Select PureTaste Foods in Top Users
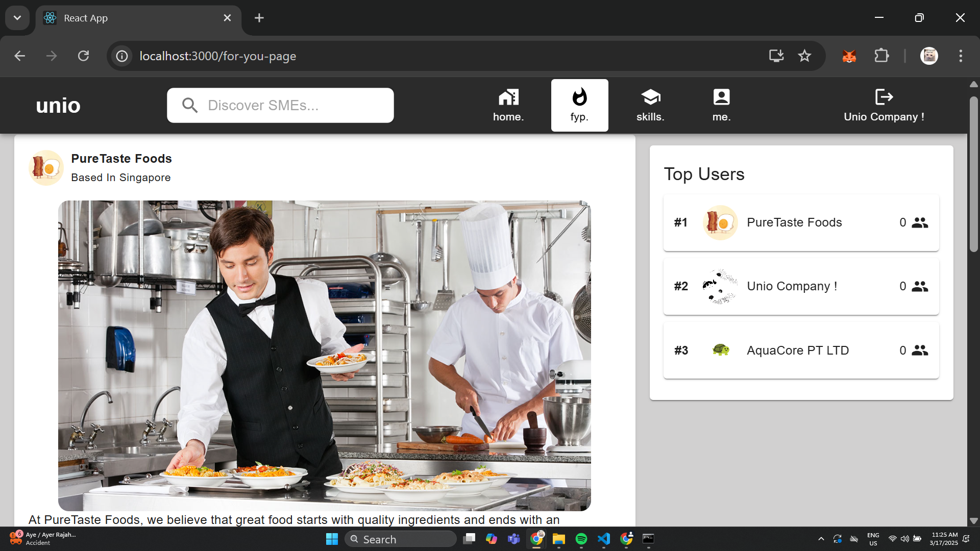 (x=800, y=222)
